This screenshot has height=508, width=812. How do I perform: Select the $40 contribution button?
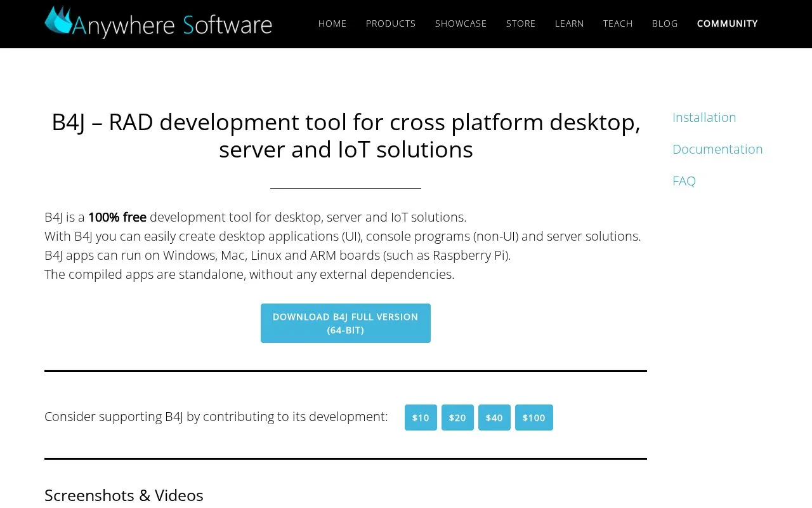click(x=494, y=418)
